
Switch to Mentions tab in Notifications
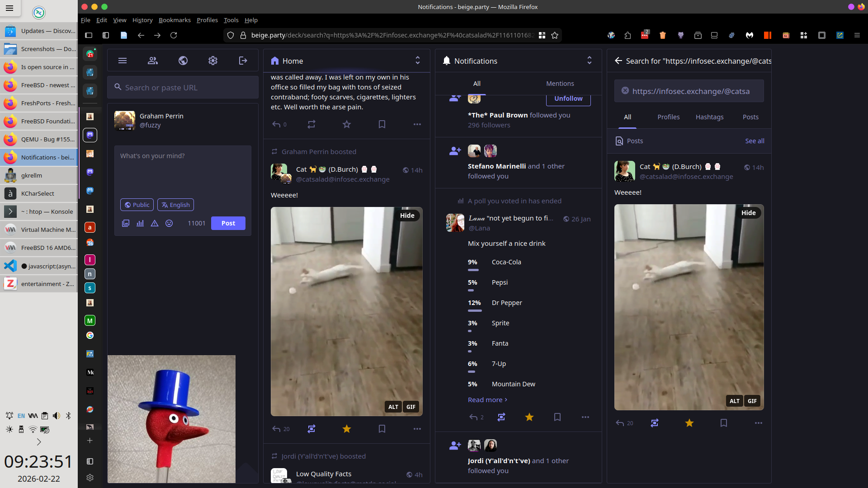tap(560, 84)
